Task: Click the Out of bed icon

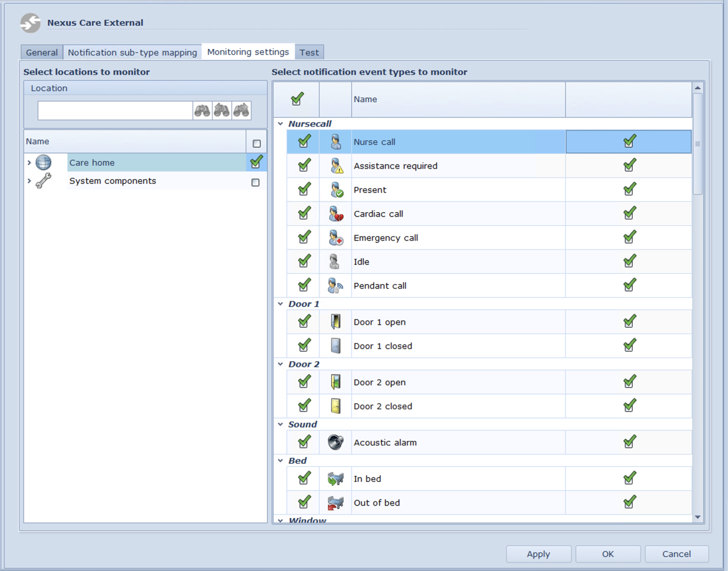Action: tap(335, 503)
